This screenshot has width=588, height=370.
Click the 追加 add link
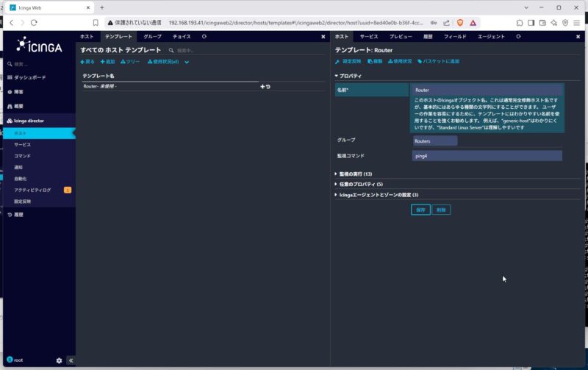pos(107,62)
